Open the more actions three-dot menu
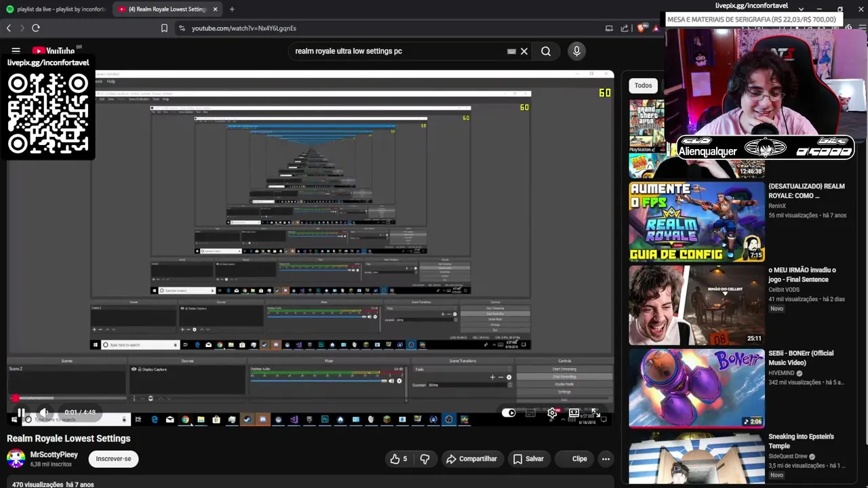 606,459
